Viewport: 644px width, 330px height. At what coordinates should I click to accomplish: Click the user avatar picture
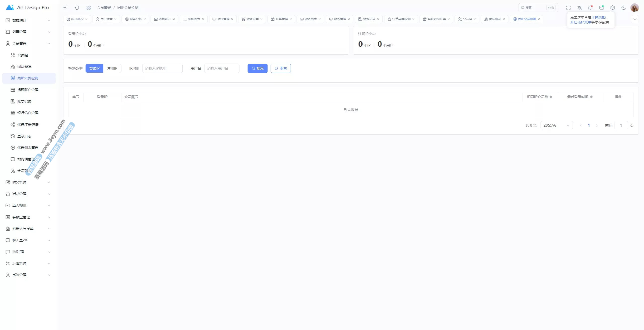click(634, 8)
